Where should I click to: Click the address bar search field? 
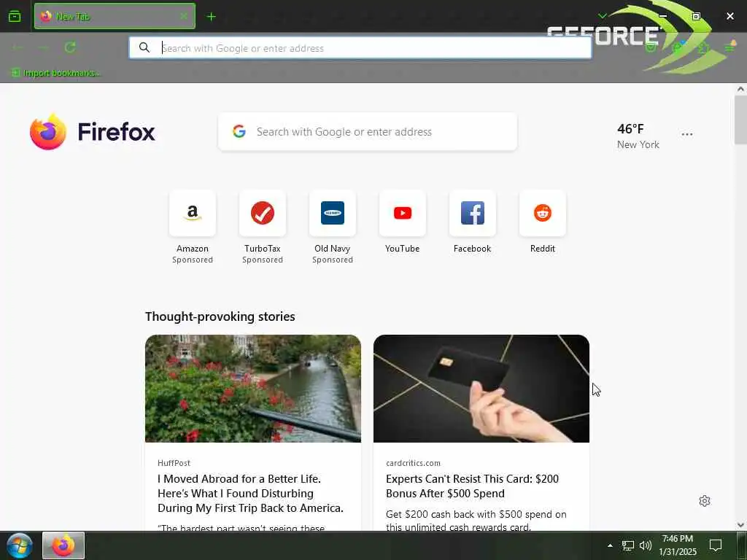(x=360, y=47)
